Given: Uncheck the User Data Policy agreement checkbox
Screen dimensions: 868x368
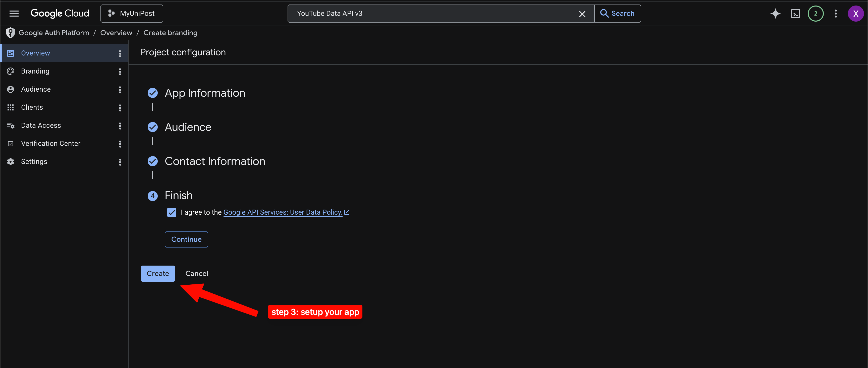Looking at the screenshot, I should [x=172, y=212].
